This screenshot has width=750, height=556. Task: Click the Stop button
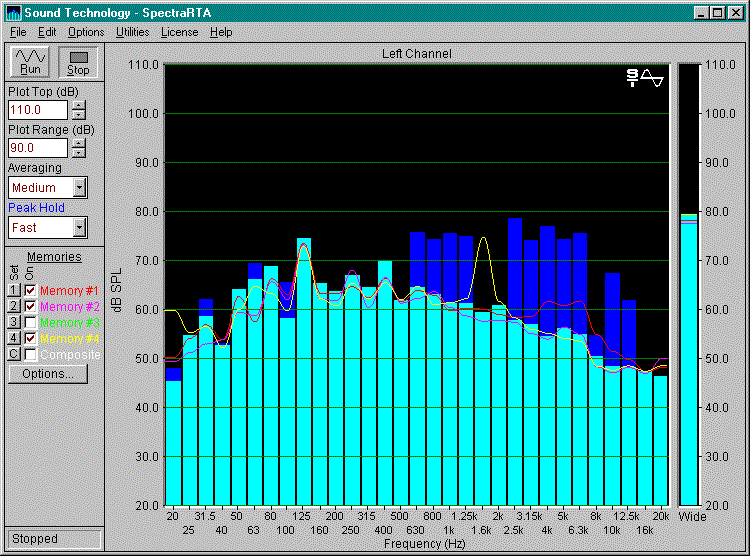coord(78,62)
